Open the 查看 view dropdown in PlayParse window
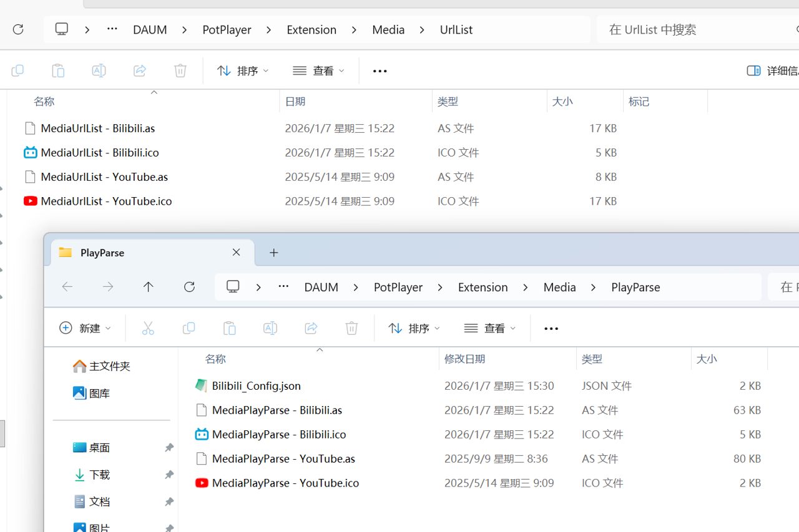This screenshot has width=799, height=532. (x=490, y=328)
